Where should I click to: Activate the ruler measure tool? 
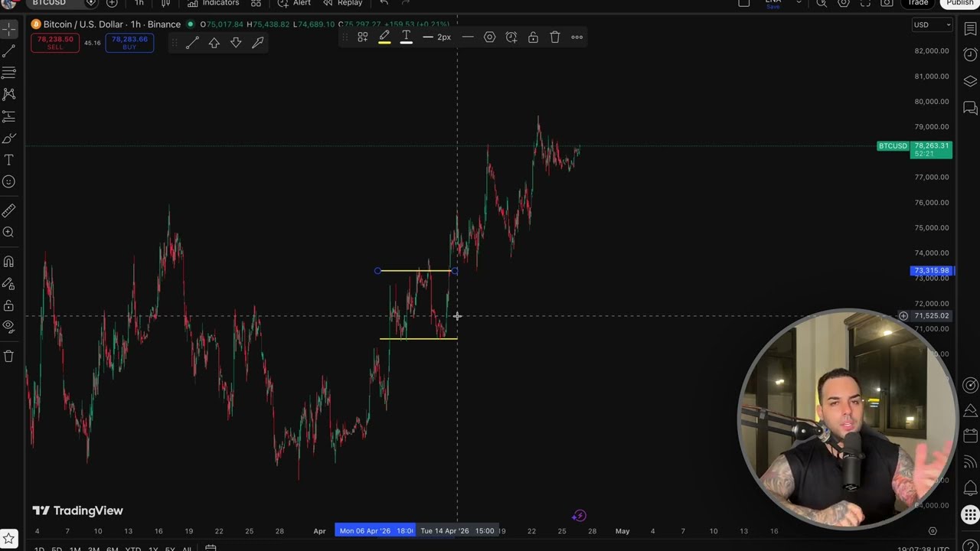(9, 210)
